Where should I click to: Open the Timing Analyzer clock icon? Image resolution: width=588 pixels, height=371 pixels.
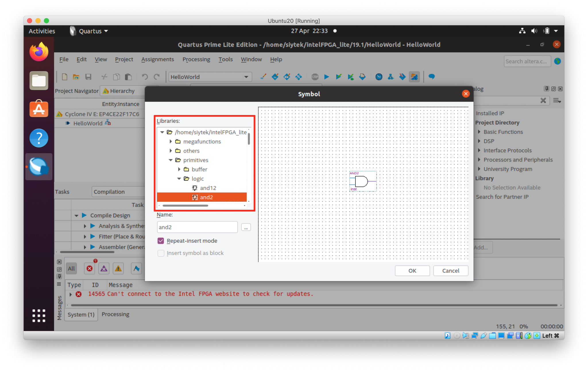point(379,77)
